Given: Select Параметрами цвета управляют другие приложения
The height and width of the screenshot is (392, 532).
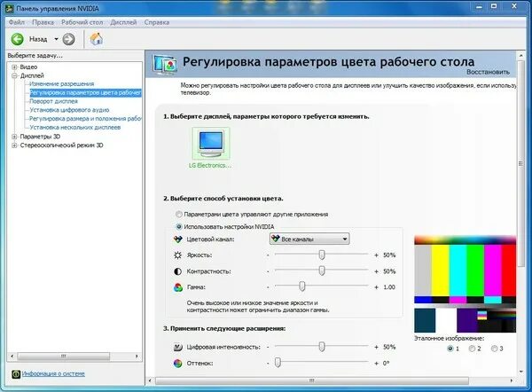Looking at the screenshot, I should pyautogui.click(x=178, y=214).
